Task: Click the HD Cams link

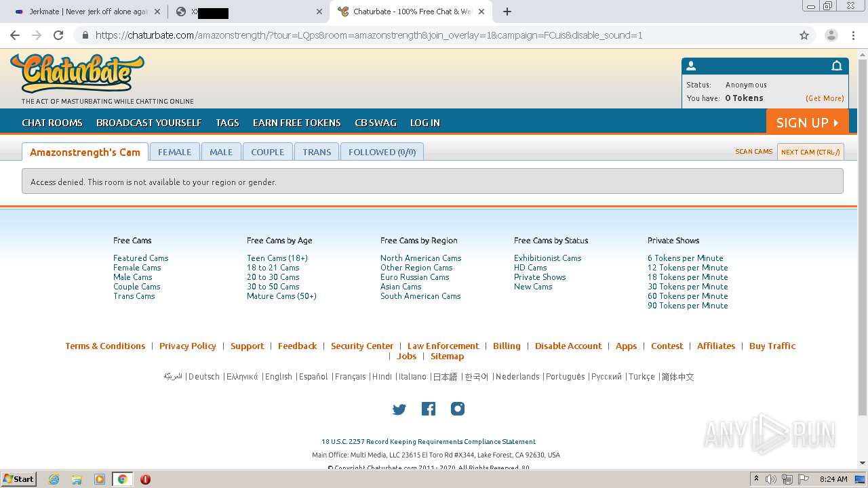Action: tap(530, 268)
